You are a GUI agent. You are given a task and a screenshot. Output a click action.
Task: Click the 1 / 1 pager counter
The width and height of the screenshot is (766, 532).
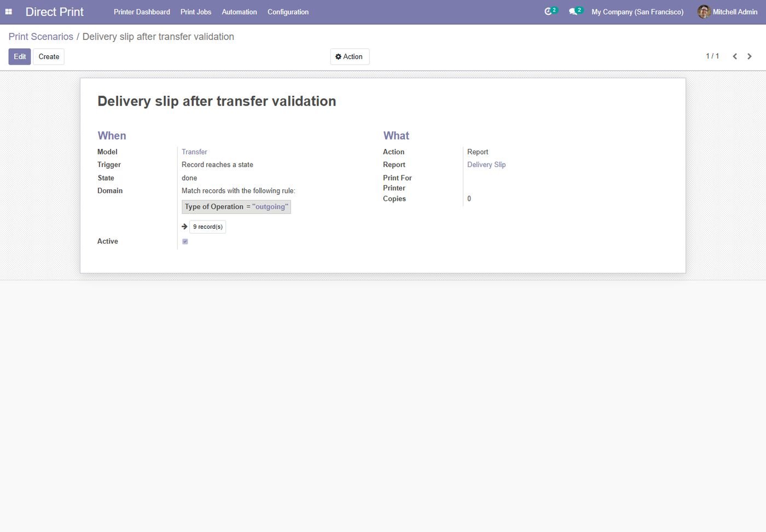click(x=712, y=56)
